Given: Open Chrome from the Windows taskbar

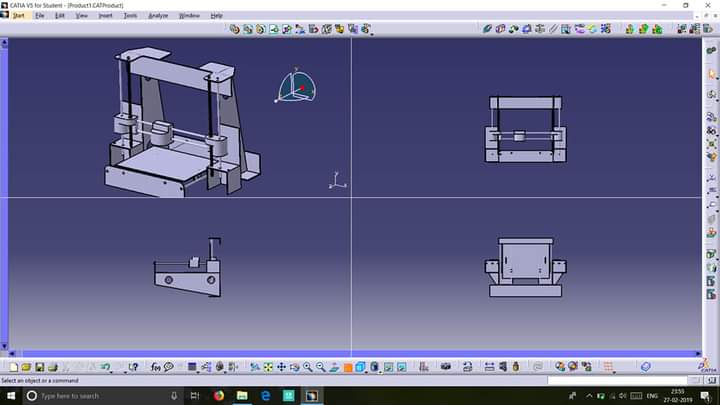Looking at the screenshot, I should tap(219, 396).
